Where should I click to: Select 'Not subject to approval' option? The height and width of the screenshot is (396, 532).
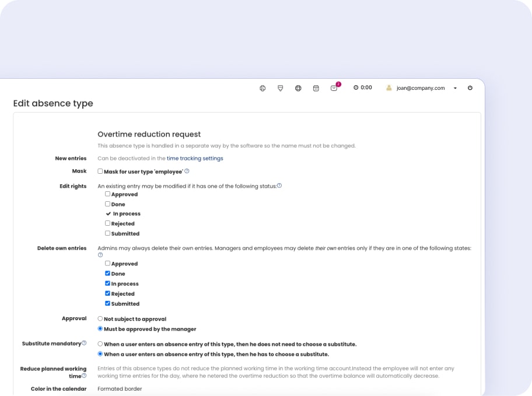(100, 319)
